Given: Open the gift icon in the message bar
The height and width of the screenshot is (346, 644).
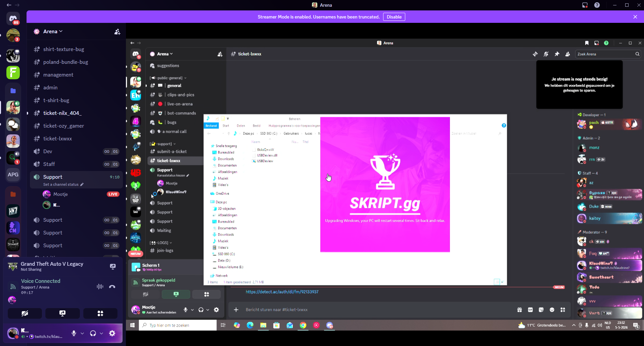Looking at the screenshot, I should 519,310.
